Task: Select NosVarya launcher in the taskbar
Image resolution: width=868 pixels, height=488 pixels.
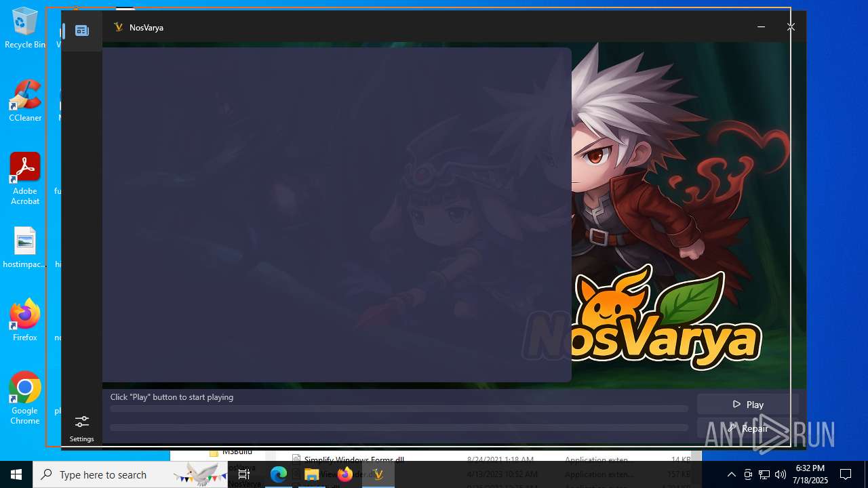Action: (378, 474)
